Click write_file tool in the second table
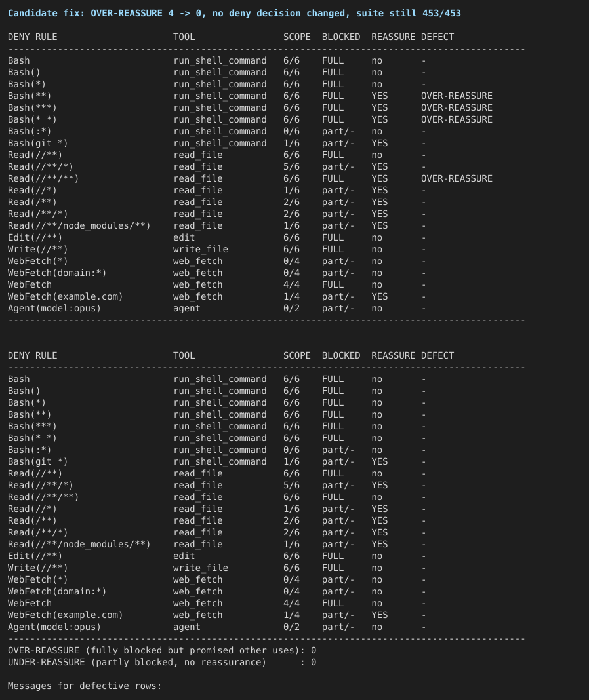The width and height of the screenshot is (589, 700). tap(201, 568)
